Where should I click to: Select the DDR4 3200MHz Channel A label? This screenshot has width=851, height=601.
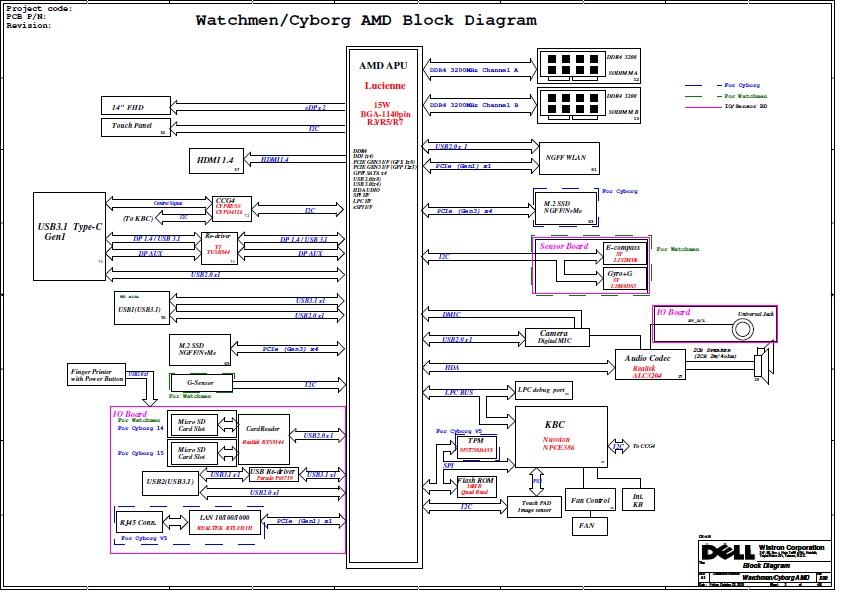[474, 70]
